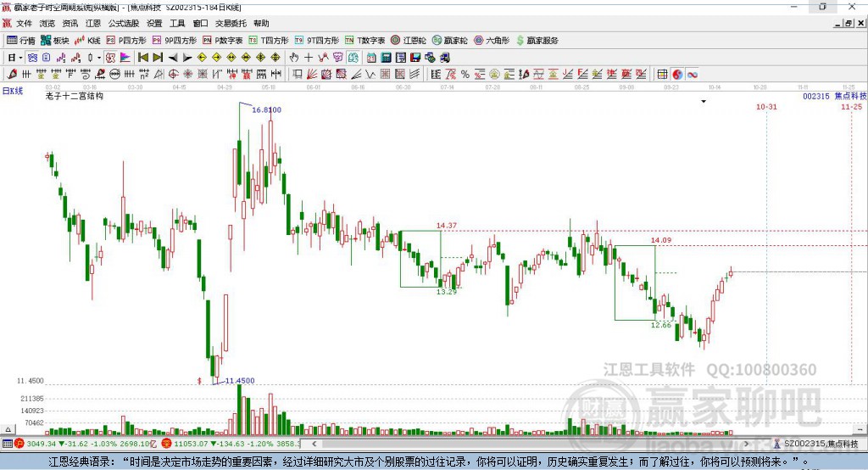Open the 公式选股 menu
Image resolution: width=868 pixels, height=470 pixels.
point(122,23)
